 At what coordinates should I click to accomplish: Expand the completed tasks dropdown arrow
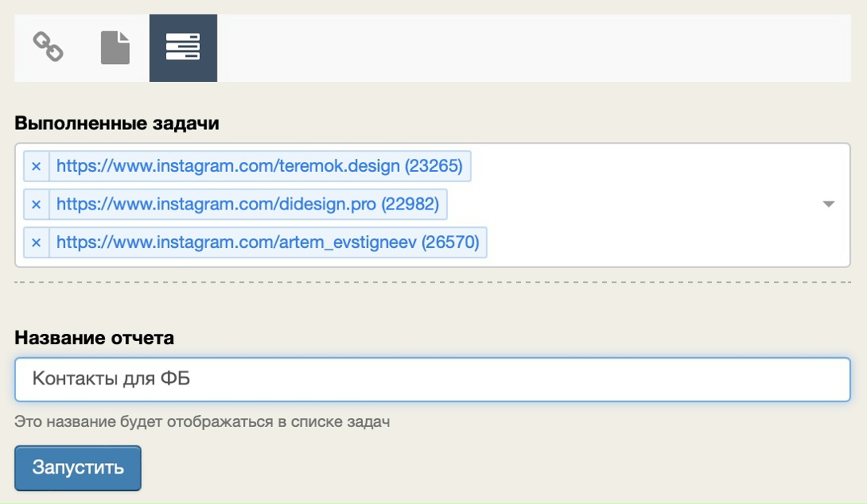coord(829,205)
